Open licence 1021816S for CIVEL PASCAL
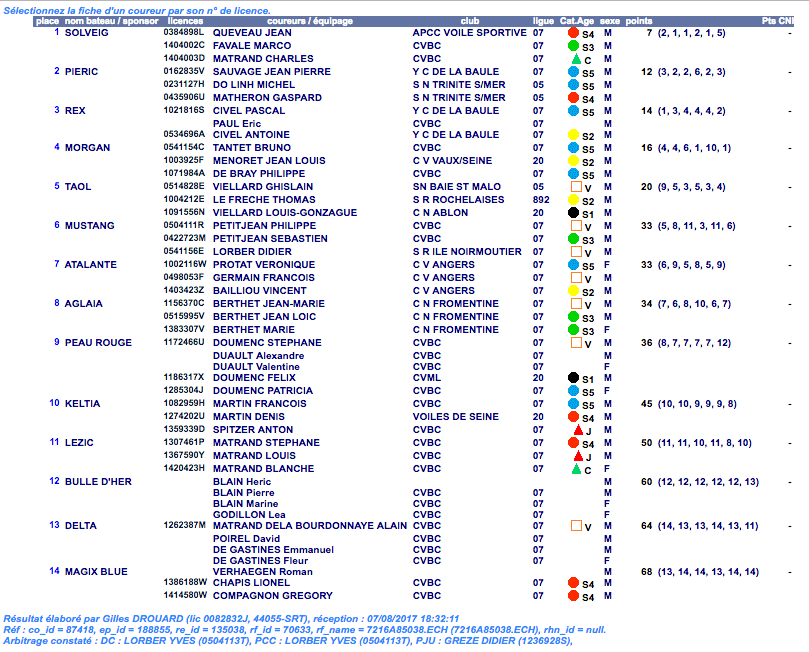 tap(184, 111)
